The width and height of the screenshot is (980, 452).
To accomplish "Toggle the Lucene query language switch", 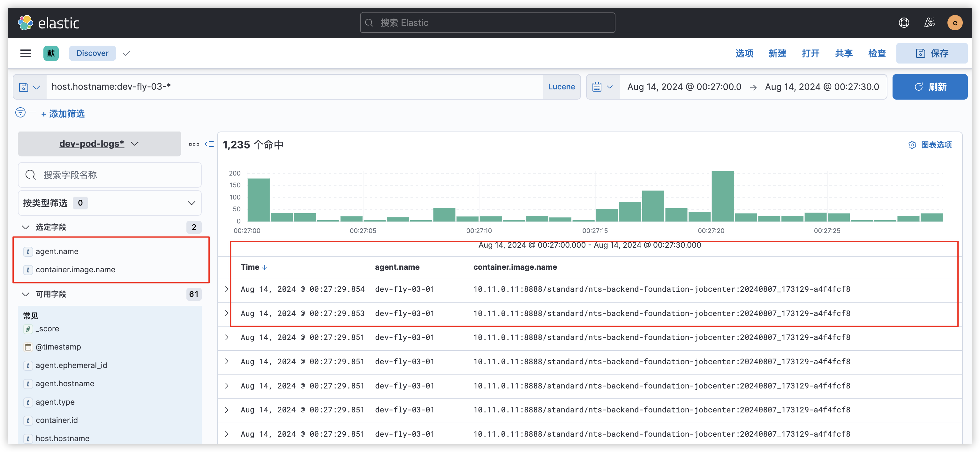I will click(561, 87).
